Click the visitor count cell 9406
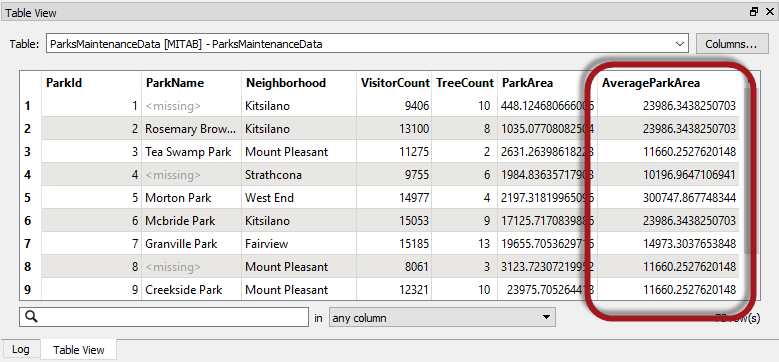 [x=394, y=106]
